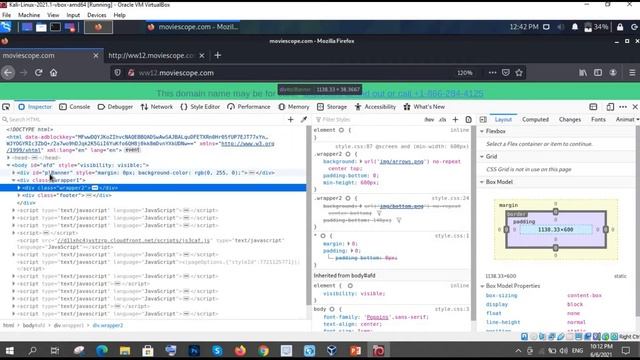Create a new node with plus icon

pyautogui.click(x=291, y=120)
